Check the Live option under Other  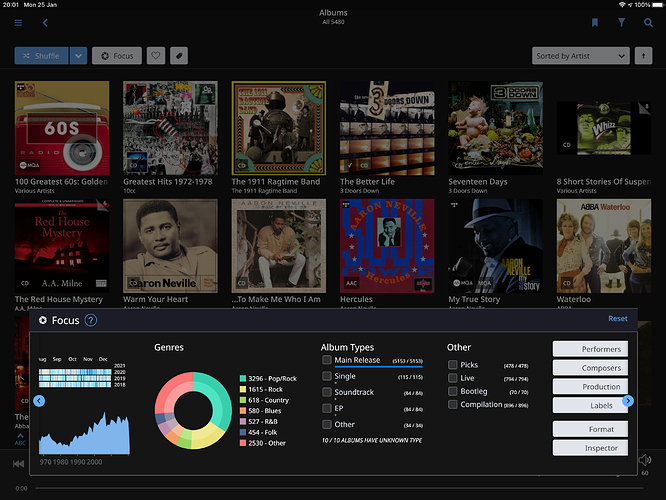(453, 379)
